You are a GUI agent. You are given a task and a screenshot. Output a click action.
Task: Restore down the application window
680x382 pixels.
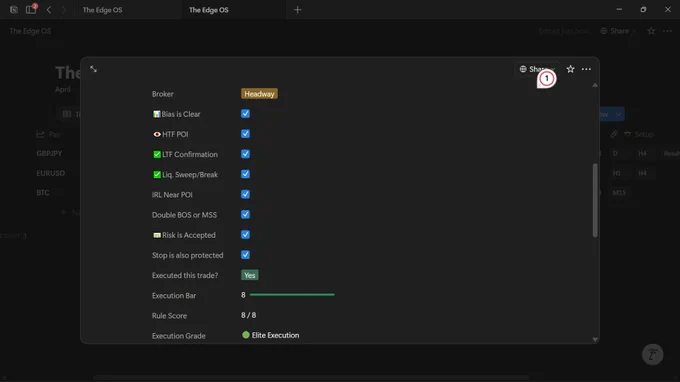(643, 10)
